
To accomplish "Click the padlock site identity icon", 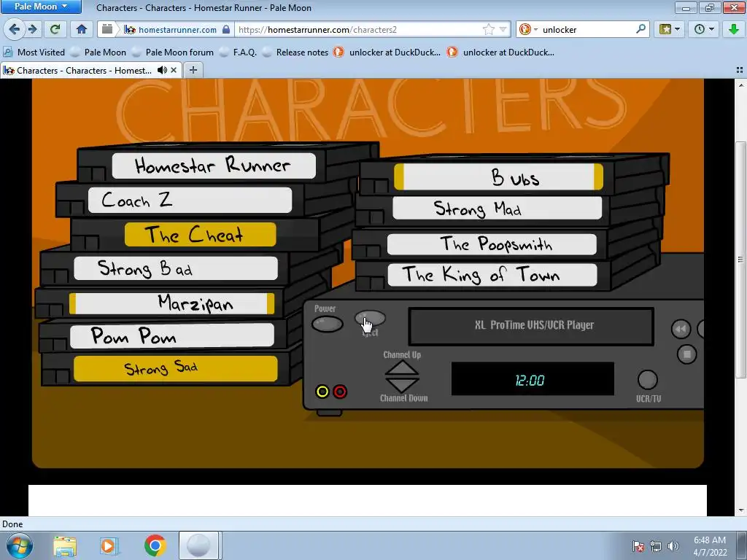I will click(x=226, y=29).
